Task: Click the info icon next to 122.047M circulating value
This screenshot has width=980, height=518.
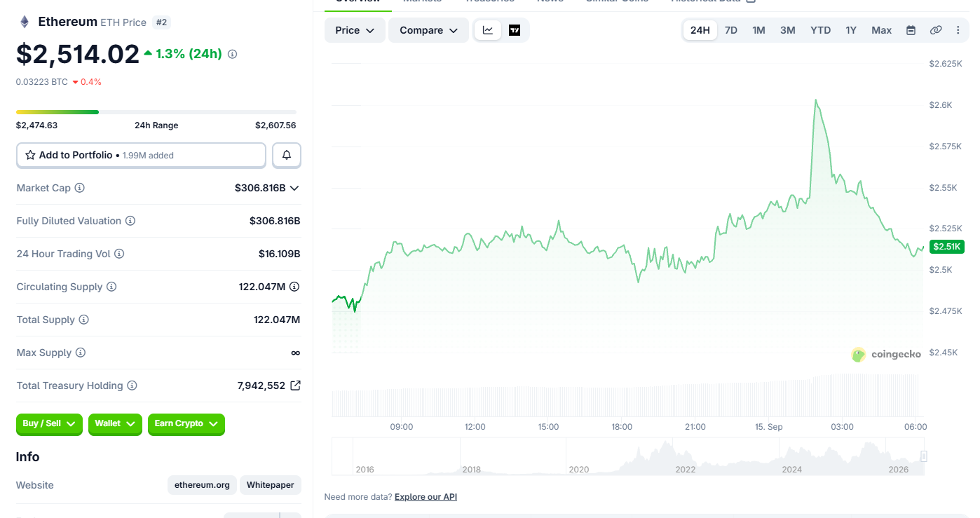Action: [x=294, y=287]
